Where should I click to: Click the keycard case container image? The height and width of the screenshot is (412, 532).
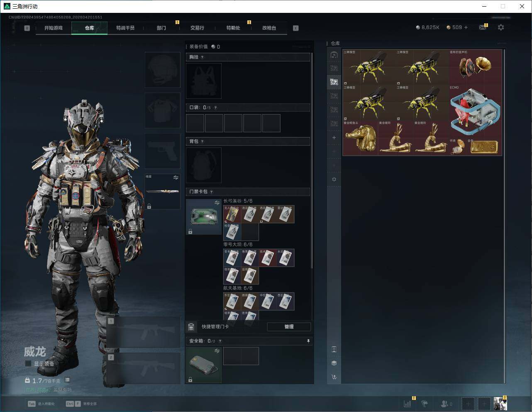[204, 217]
